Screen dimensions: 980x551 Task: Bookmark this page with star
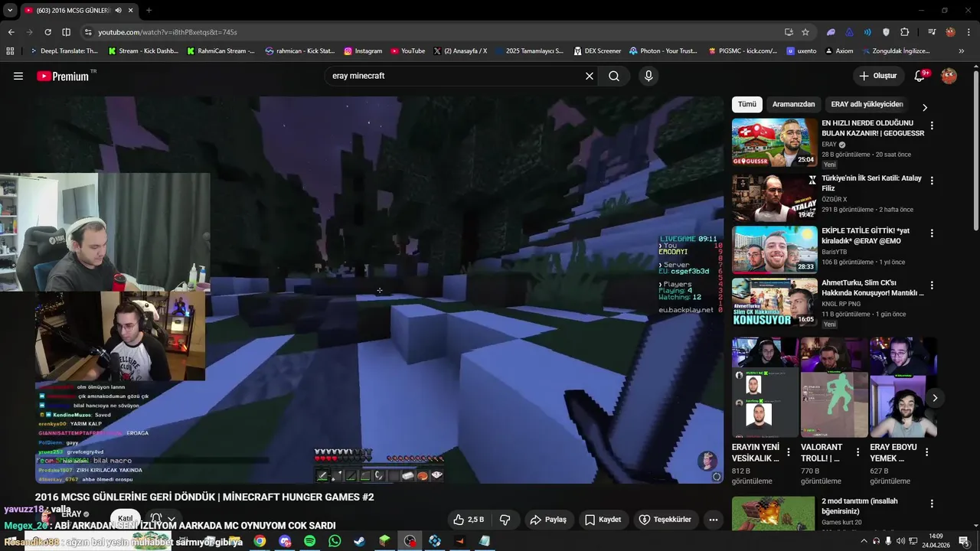point(805,32)
